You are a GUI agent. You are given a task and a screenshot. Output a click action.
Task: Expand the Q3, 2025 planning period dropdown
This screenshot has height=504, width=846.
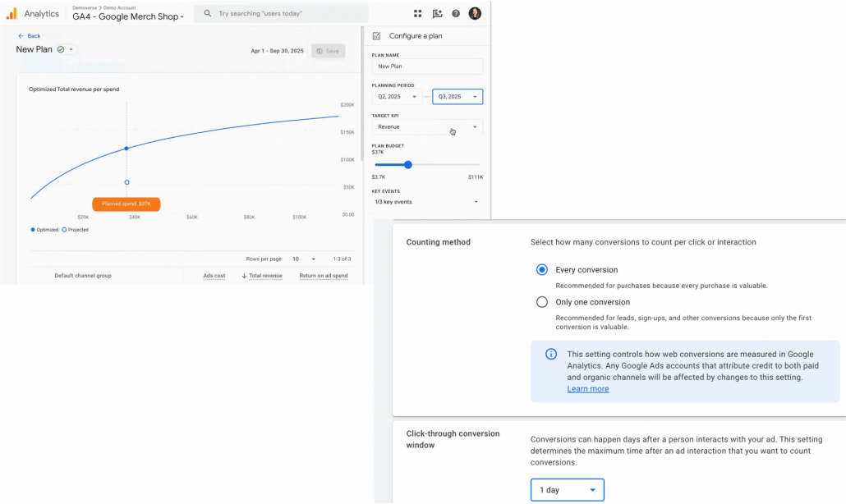[x=457, y=97]
